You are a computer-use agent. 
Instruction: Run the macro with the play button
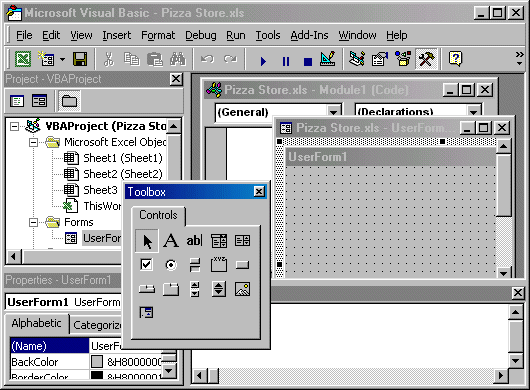point(263,61)
